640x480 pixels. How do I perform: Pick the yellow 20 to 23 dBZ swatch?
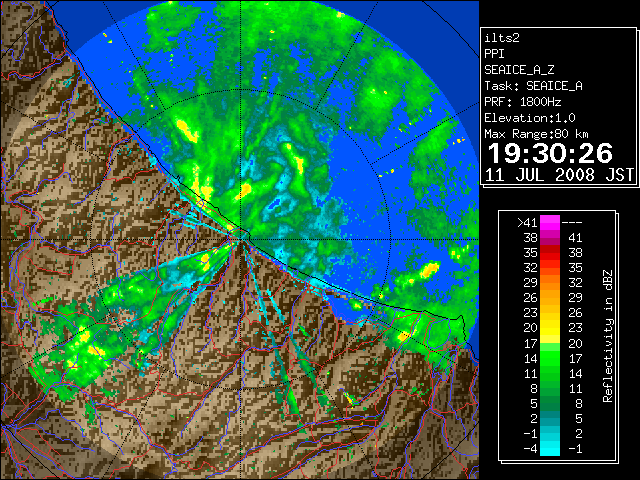[550, 328]
